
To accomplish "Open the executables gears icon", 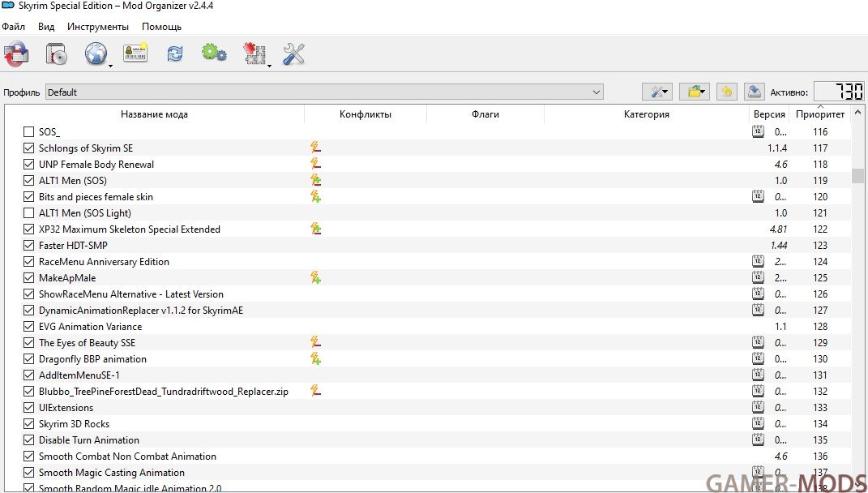I will [214, 54].
